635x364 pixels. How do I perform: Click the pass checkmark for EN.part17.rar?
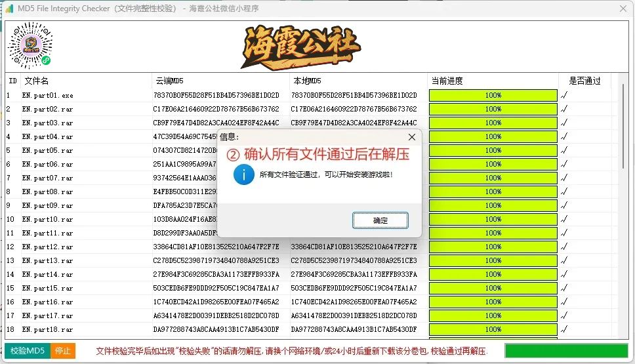coord(564,315)
